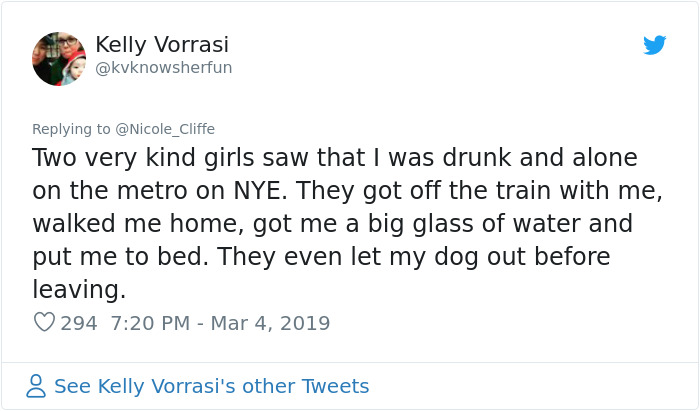Click tweet line starting "put me to bed"
Screen dimensions: 700x411
point(320,256)
